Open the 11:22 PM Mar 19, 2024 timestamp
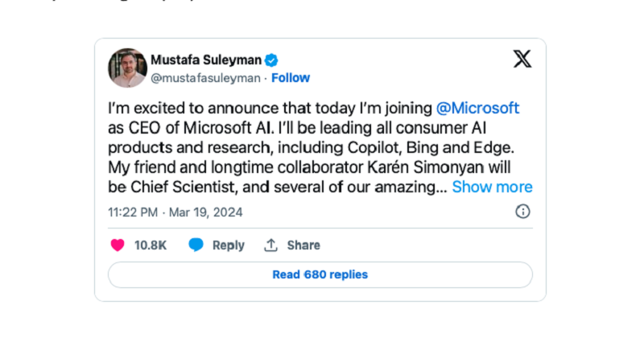 click(x=175, y=212)
